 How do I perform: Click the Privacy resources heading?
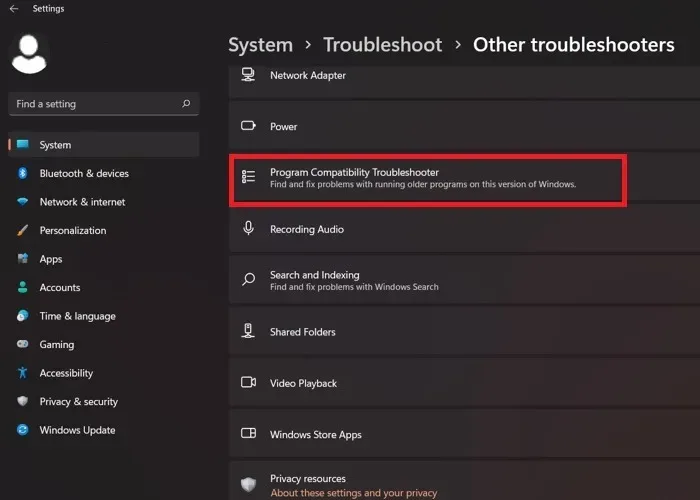tap(308, 479)
